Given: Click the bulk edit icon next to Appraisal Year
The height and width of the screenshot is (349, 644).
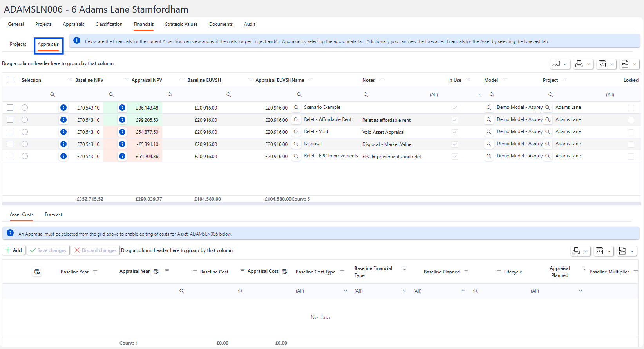Looking at the screenshot, I should tap(156, 272).
